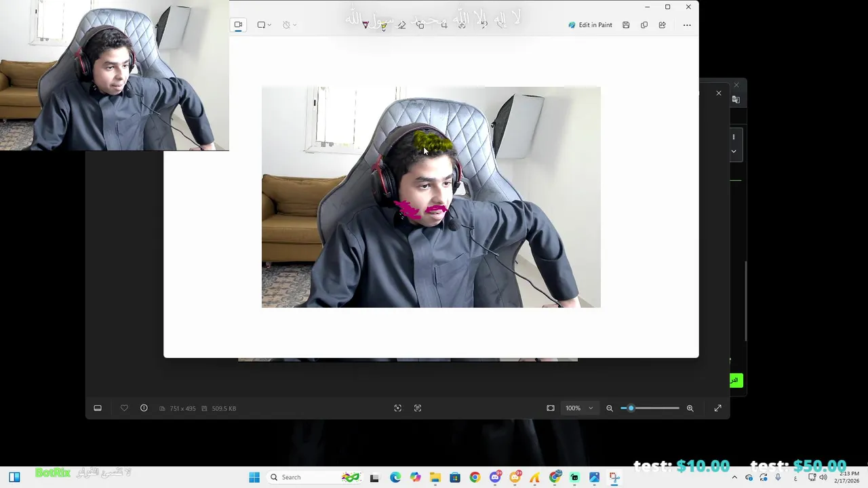Copy the snip to clipboard
The image size is (868, 488).
(644, 25)
